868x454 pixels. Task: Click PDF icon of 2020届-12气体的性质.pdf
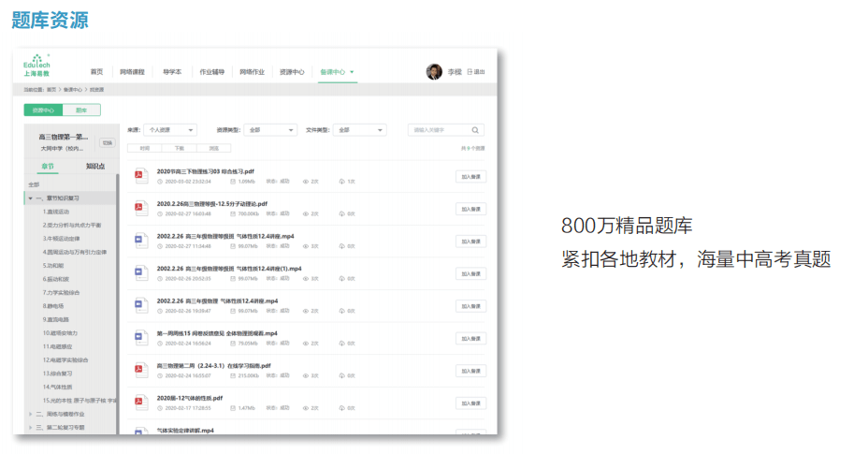pyautogui.click(x=140, y=402)
